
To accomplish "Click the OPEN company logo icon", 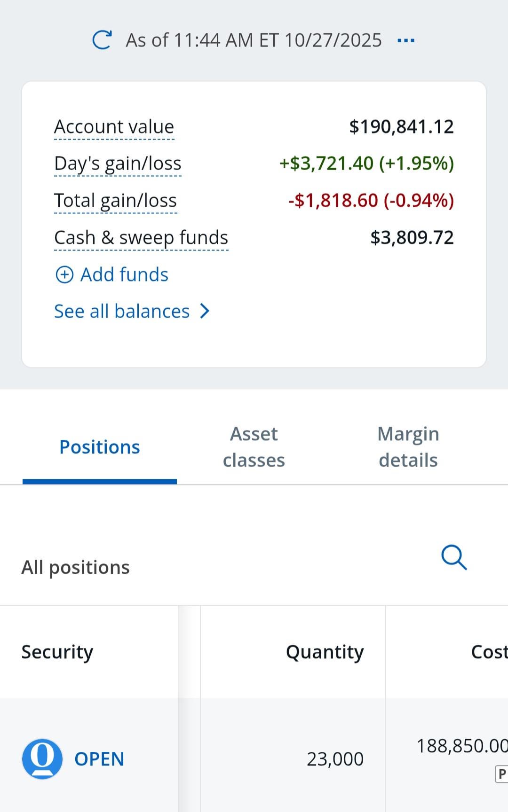I will point(42,758).
